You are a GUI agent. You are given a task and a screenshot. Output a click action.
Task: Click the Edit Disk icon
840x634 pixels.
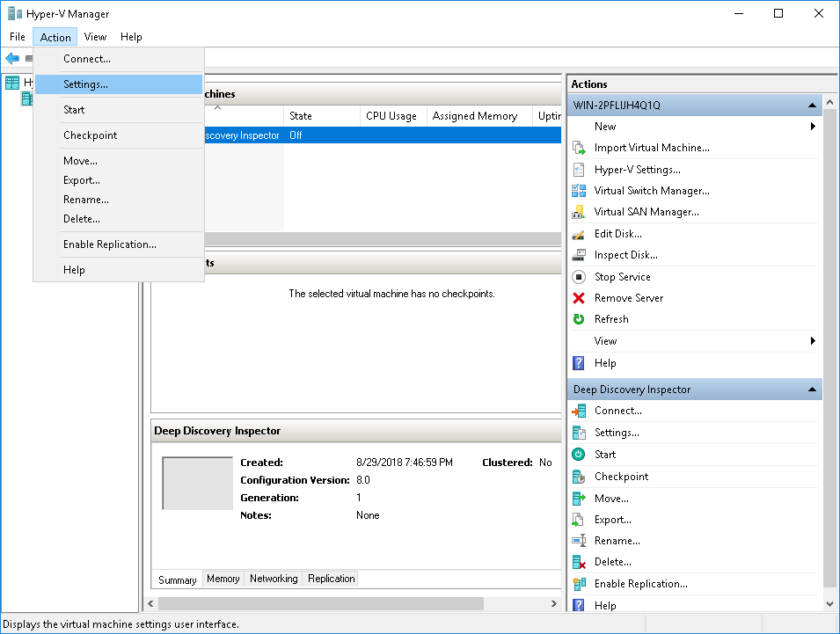pyautogui.click(x=578, y=234)
